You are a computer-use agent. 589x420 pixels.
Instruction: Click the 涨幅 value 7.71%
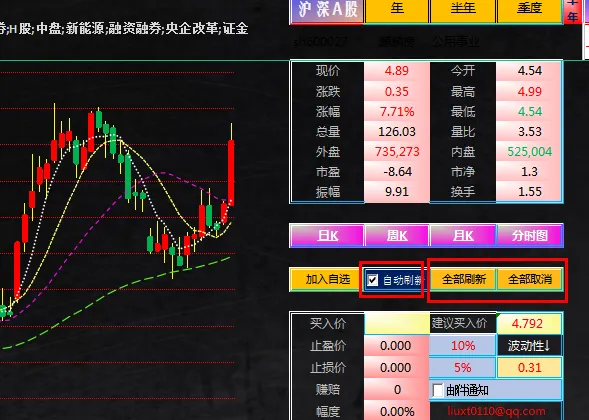point(397,112)
